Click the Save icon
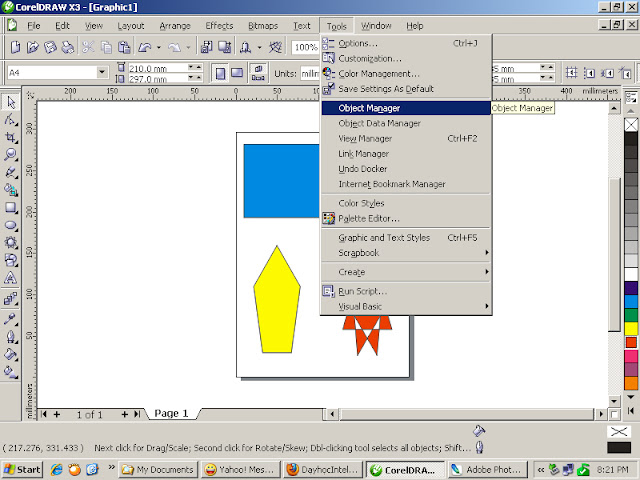 [50, 47]
